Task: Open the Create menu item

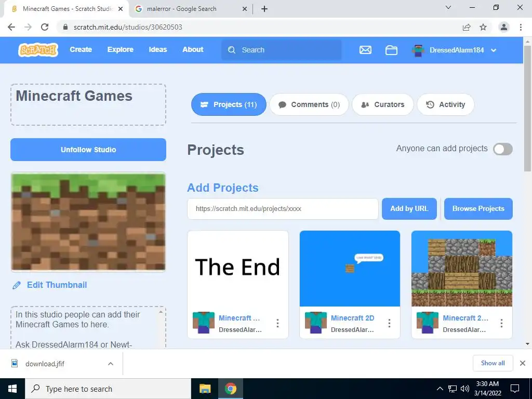Action: point(81,49)
